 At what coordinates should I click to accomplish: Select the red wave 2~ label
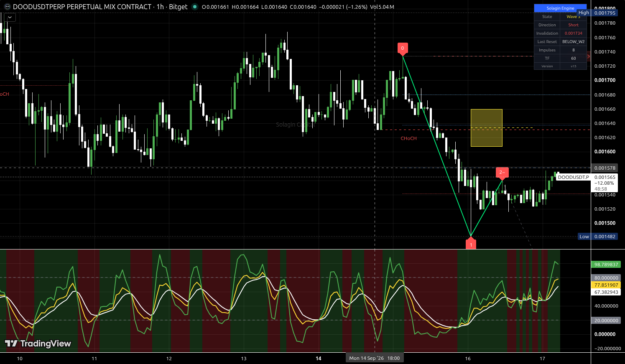click(x=502, y=172)
